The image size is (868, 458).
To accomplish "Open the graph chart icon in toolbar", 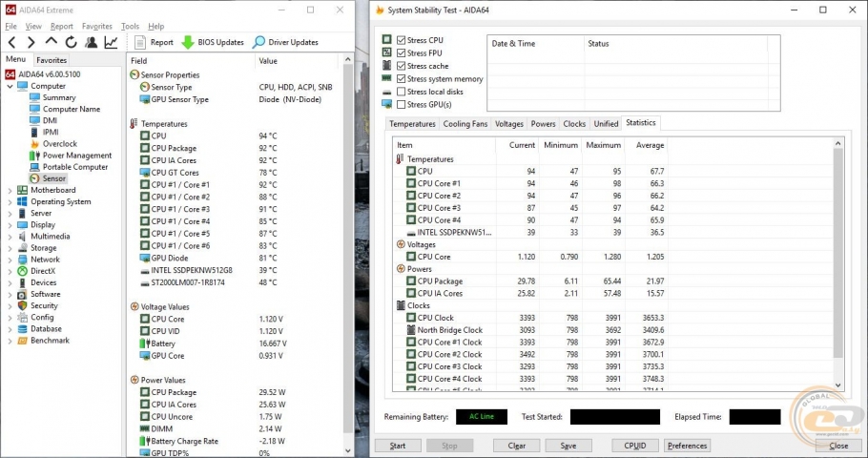I will point(112,42).
